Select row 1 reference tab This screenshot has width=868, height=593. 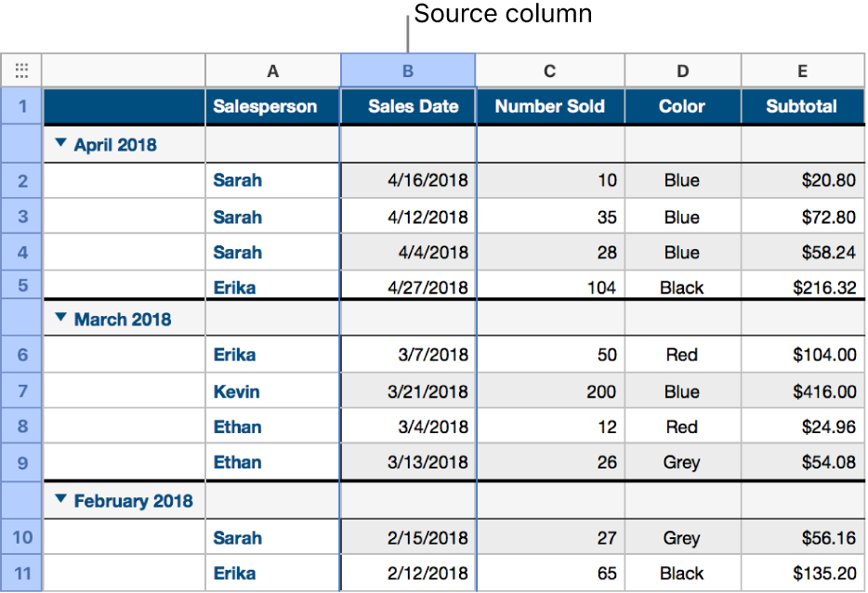pyautogui.click(x=21, y=106)
